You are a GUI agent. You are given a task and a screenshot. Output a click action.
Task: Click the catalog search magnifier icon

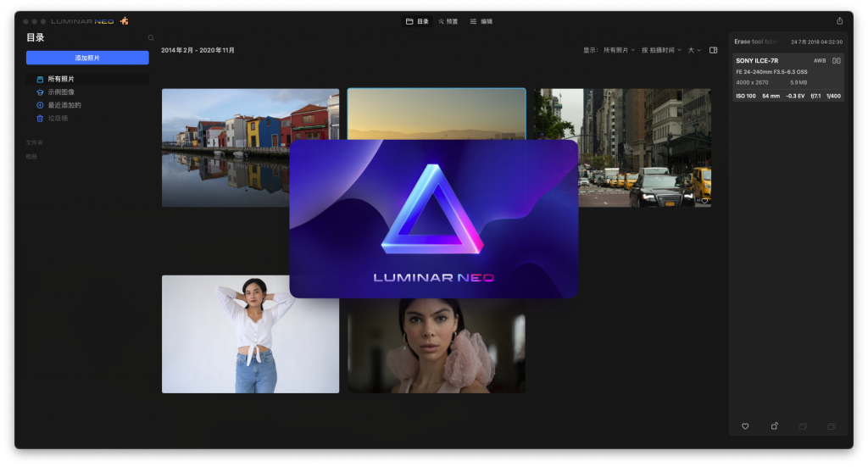pos(151,38)
